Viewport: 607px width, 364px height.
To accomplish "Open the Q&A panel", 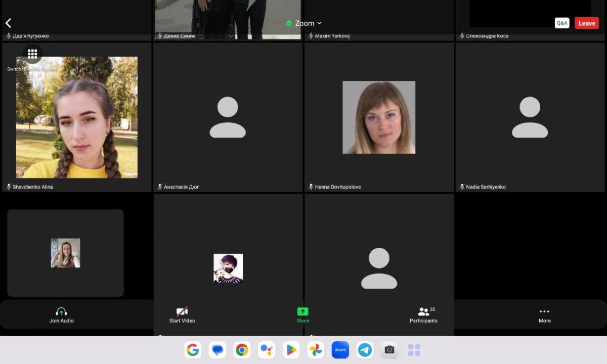I will coord(562,23).
